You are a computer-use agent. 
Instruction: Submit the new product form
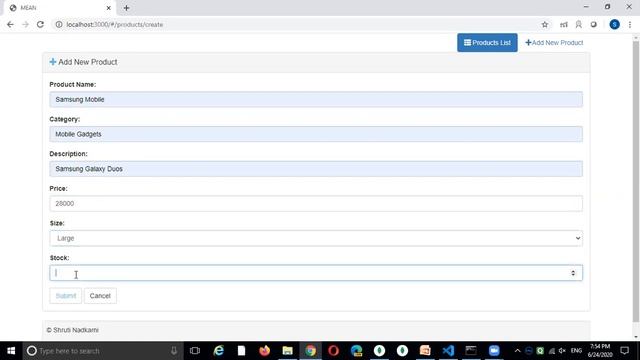(65, 296)
